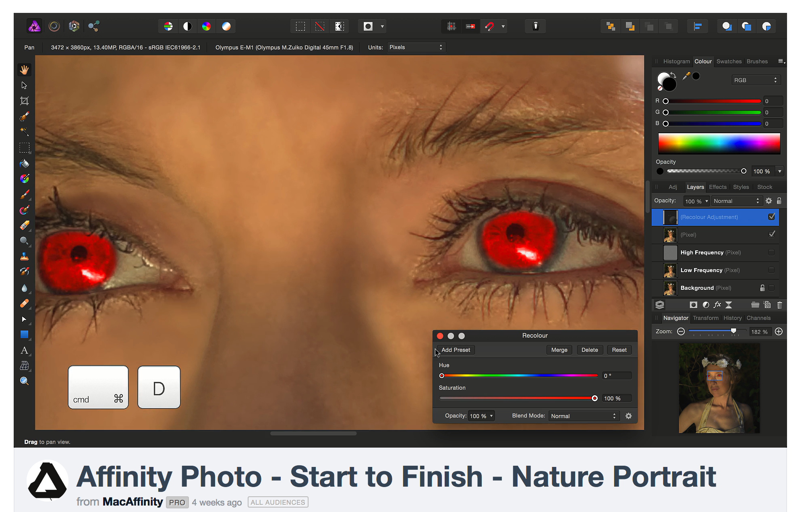This screenshot has height=512, width=812.
Task: Select the Selection Brush tool
Action: click(24, 116)
